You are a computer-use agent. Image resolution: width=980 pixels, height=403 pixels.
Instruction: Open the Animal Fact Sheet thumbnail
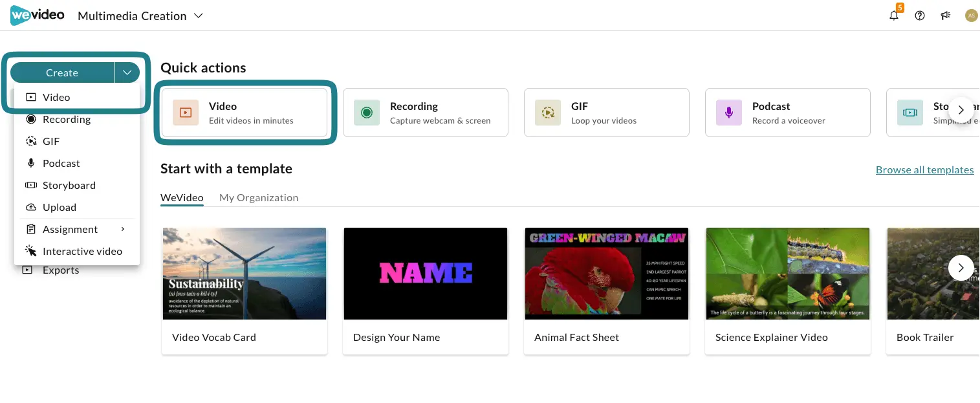click(x=607, y=274)
